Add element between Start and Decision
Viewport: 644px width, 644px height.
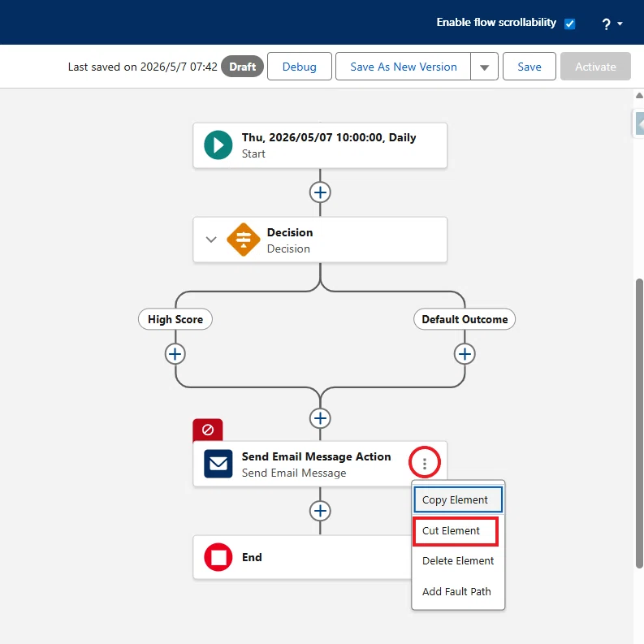point(320,192)
